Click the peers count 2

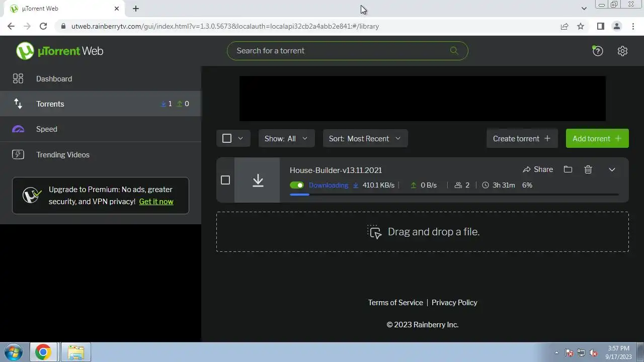pyautogui.click(x=467, y=185)
